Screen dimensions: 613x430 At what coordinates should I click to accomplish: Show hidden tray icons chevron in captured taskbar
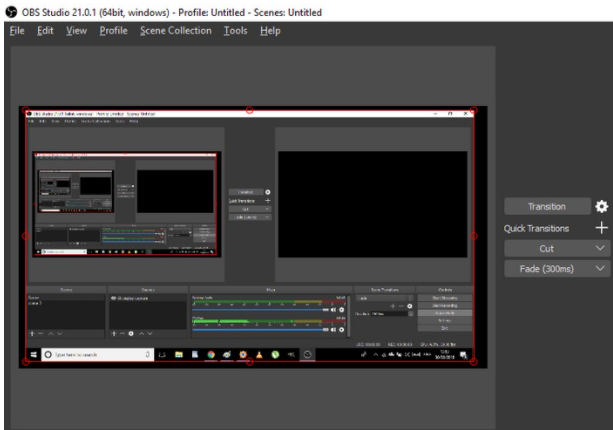(x=375, y=355)
